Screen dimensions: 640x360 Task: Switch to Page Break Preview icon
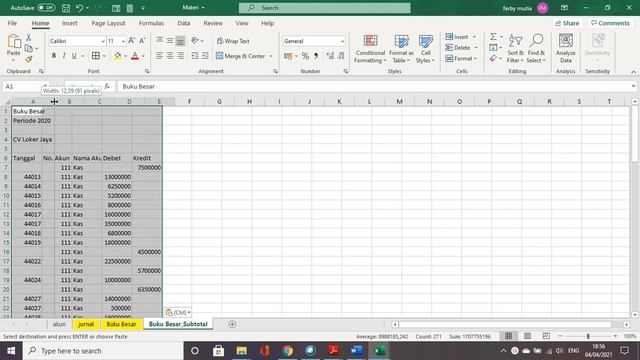(546, 336)
